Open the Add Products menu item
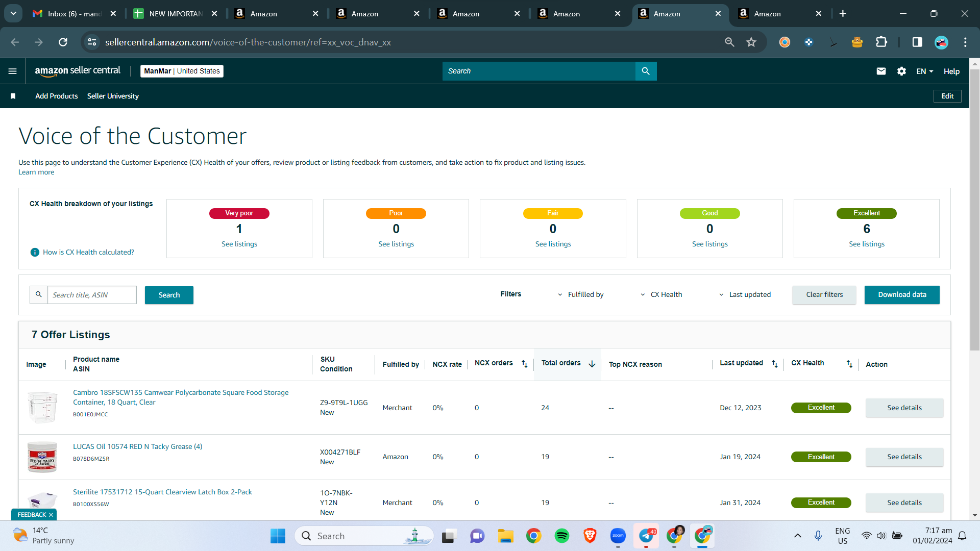This screenshot has height=551, width=980. [57, 96]
